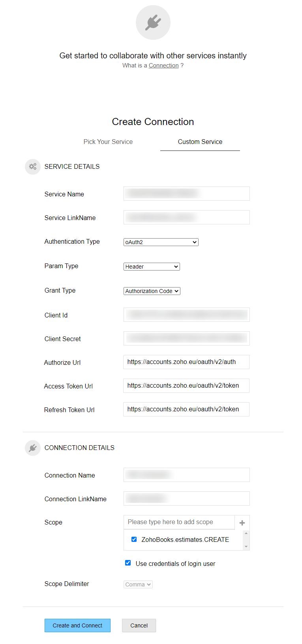Screen dimensions: 302x644
Task: Switch to the Pick Your Service tab
Action: 108,142
